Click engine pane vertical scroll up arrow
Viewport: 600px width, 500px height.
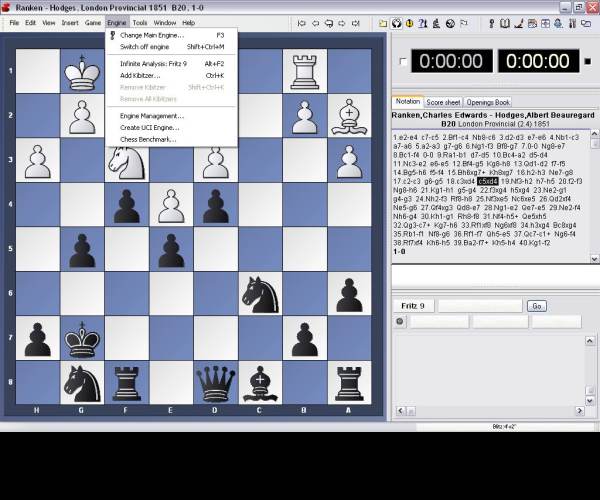click(590, 340)
